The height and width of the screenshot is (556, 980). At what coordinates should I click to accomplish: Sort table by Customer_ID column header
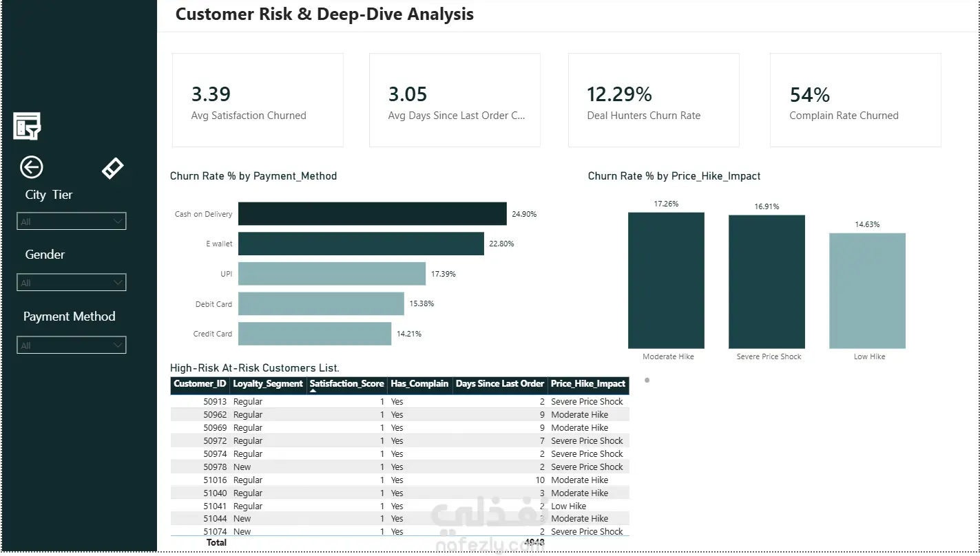(200, 384)
